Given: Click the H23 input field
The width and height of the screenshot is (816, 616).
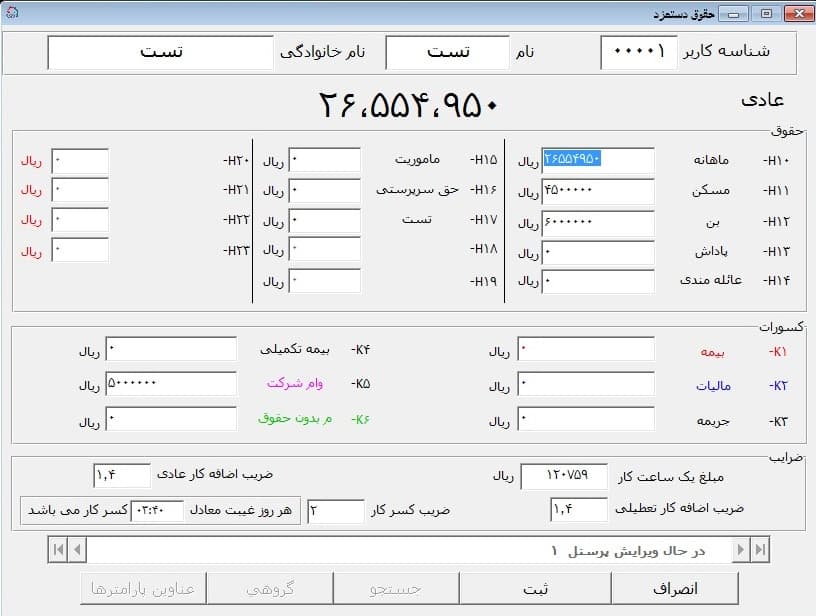Looking at the screenshot, I should (80, 250).
